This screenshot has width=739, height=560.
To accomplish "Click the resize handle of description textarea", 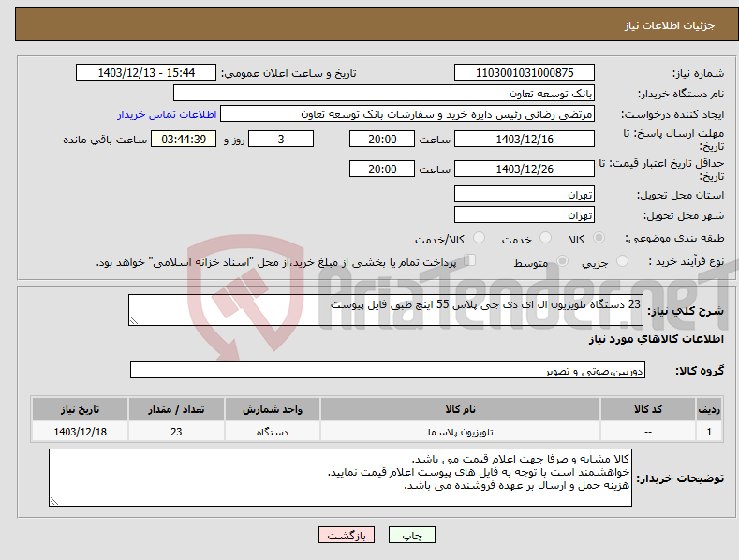I will 134,320.
